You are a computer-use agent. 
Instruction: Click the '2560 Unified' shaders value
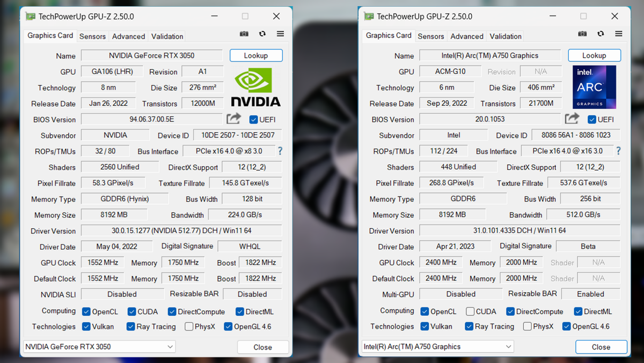tap(120, 167)
